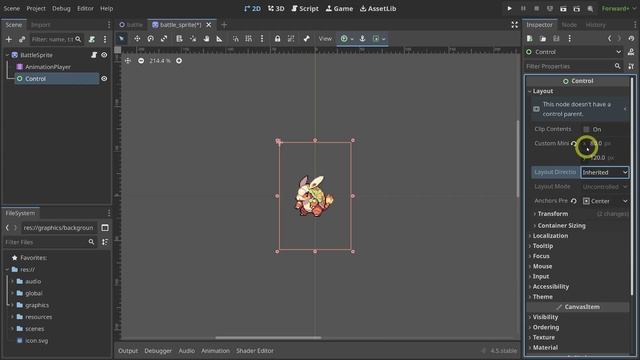Expand the Container Sizing section
Screen dimensions: 640x360
tap(561, 225)
